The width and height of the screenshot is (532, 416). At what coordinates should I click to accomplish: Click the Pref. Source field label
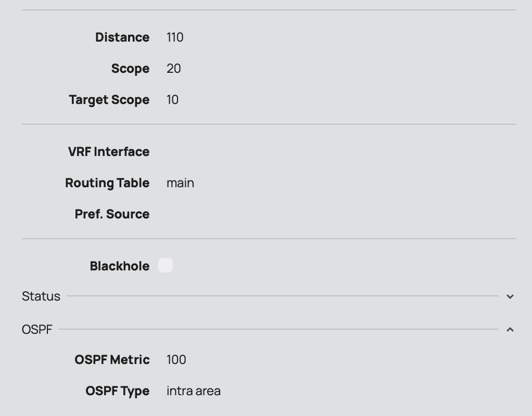[112, 214]
